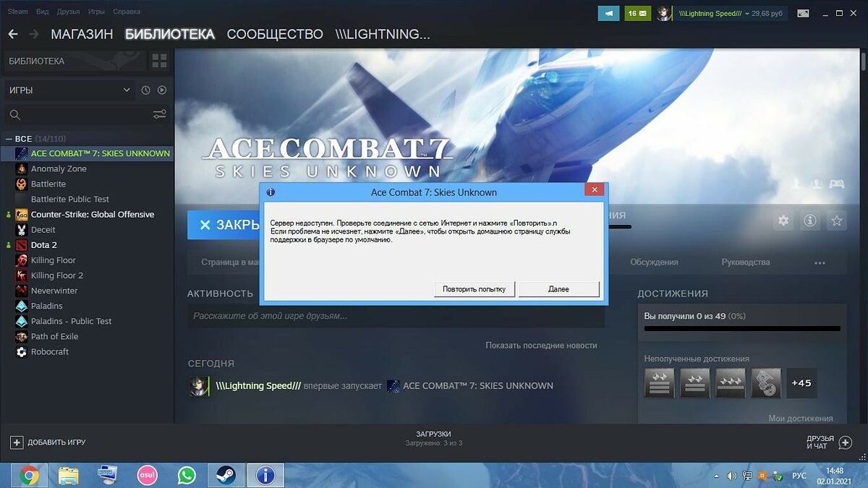This screenshot has height=488, width=868.
Task: Open advanced search filter sliders icon
Action: pos(159,114)
